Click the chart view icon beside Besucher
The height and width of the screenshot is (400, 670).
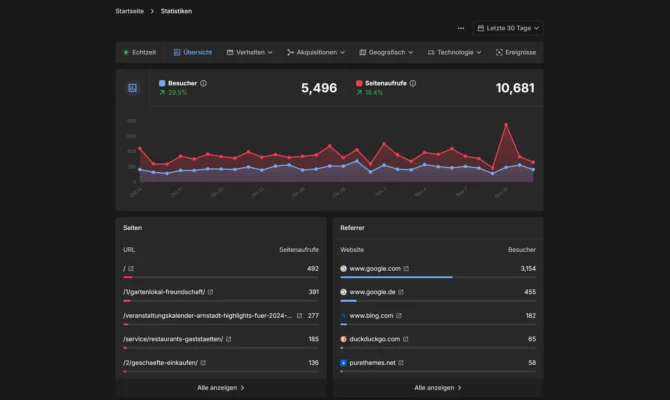[x=131, y=88]
